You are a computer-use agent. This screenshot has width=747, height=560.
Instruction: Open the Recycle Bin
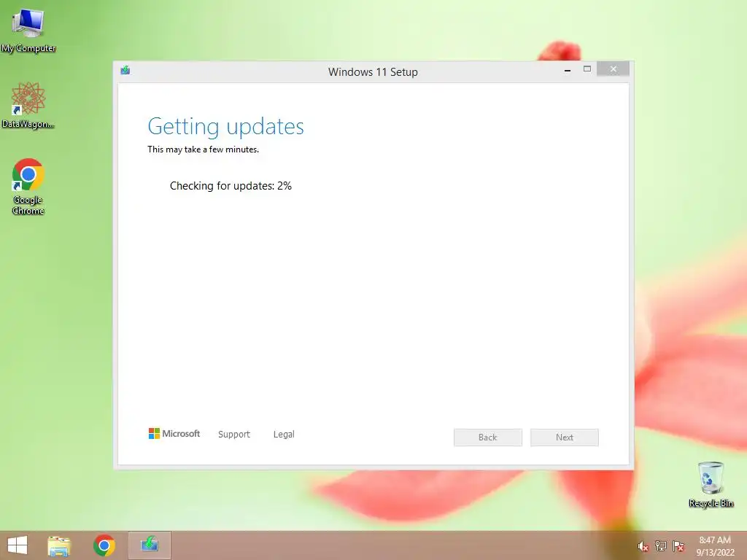pos(711,484)
